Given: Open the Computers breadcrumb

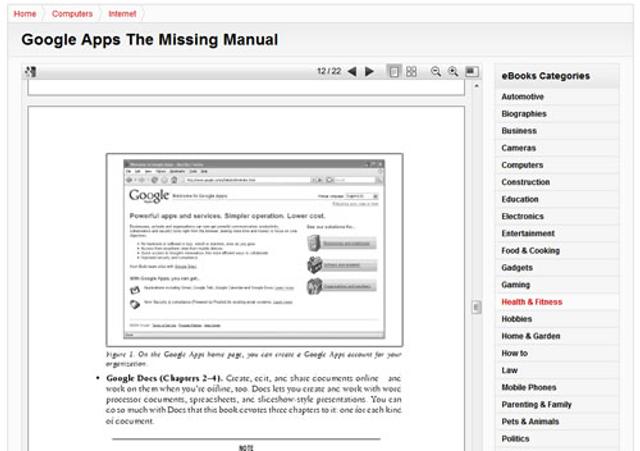Looking at the screenshot, I should click(x=72, y=14).
